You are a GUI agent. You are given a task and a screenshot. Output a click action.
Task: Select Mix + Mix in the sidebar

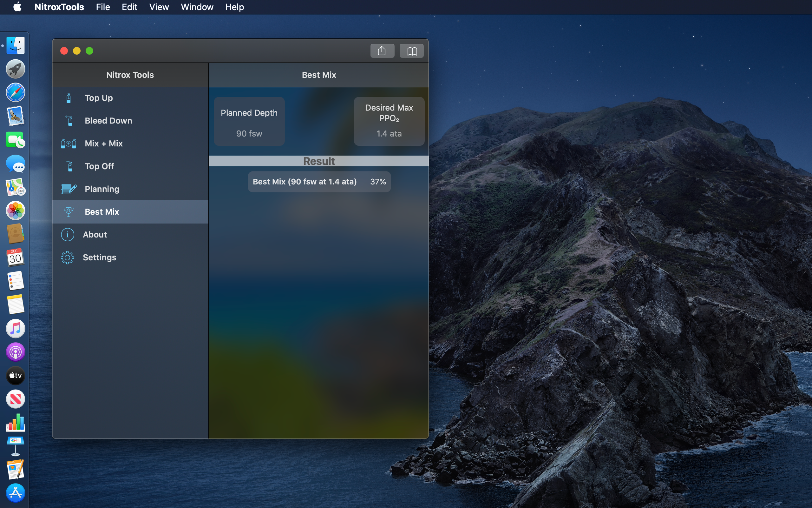131,144
